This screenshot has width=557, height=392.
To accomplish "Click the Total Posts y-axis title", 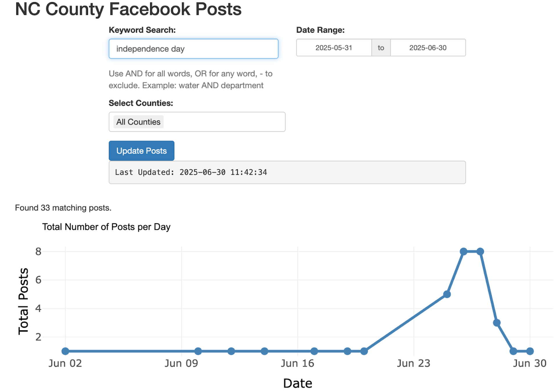I will pos(23,301).
